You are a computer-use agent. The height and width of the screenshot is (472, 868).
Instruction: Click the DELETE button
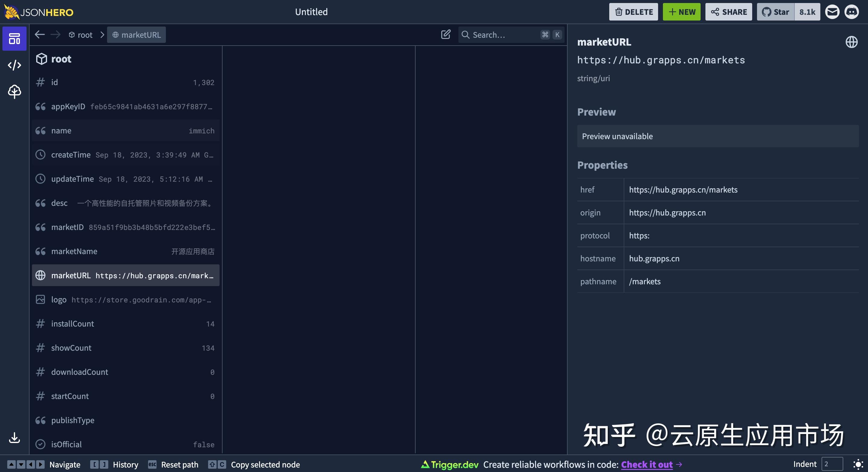pos(633,11)
